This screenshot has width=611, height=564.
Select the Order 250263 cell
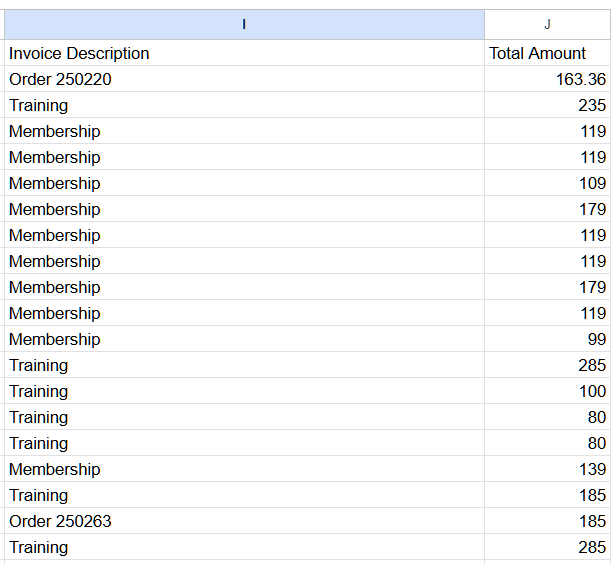[x=244, y=521]
